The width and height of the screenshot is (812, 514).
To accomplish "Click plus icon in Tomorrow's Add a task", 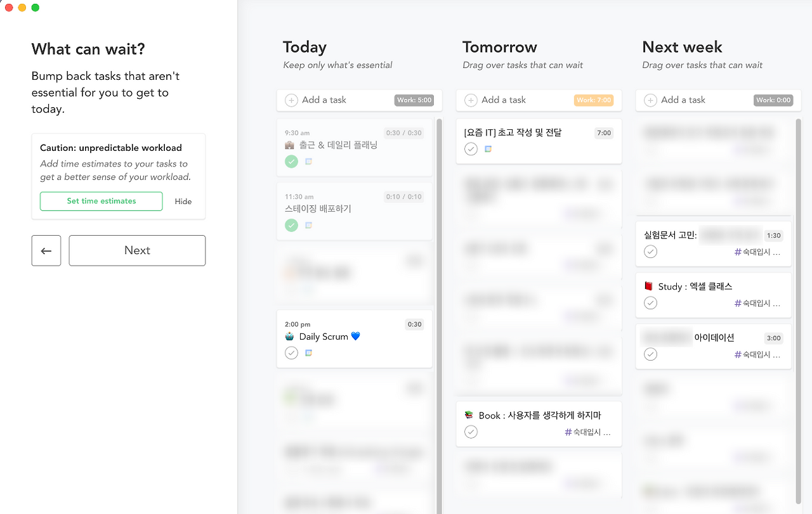I will click(471, 100).
